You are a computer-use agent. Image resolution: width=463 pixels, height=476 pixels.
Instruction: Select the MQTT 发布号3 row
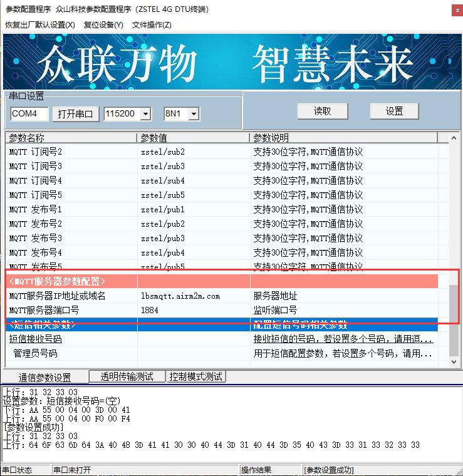222,238
